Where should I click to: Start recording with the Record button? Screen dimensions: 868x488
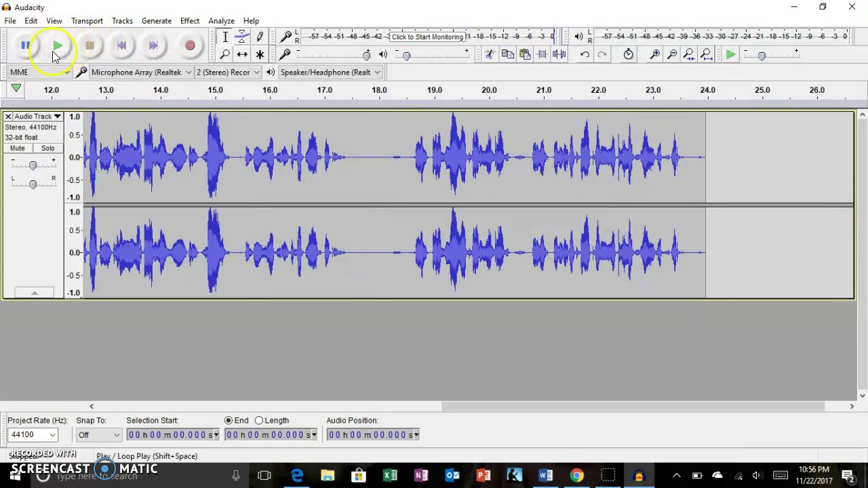pyautogui.click(x=190, y=45)
